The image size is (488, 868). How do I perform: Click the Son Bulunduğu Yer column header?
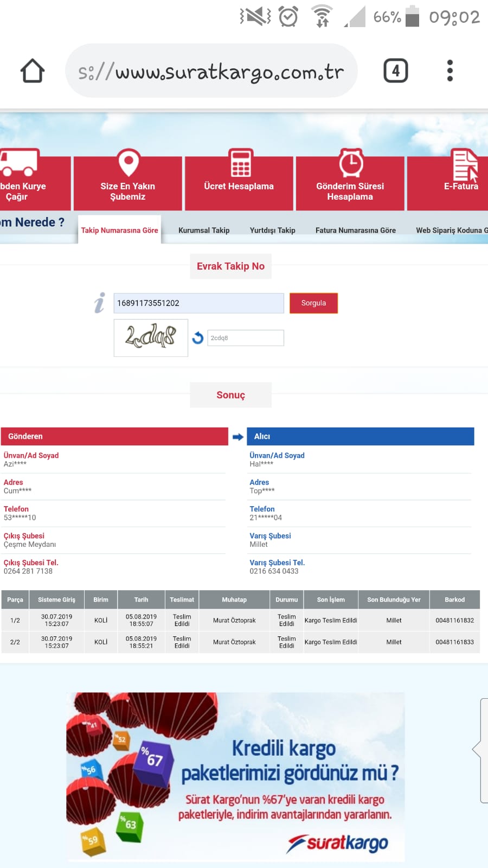(394, 599)
